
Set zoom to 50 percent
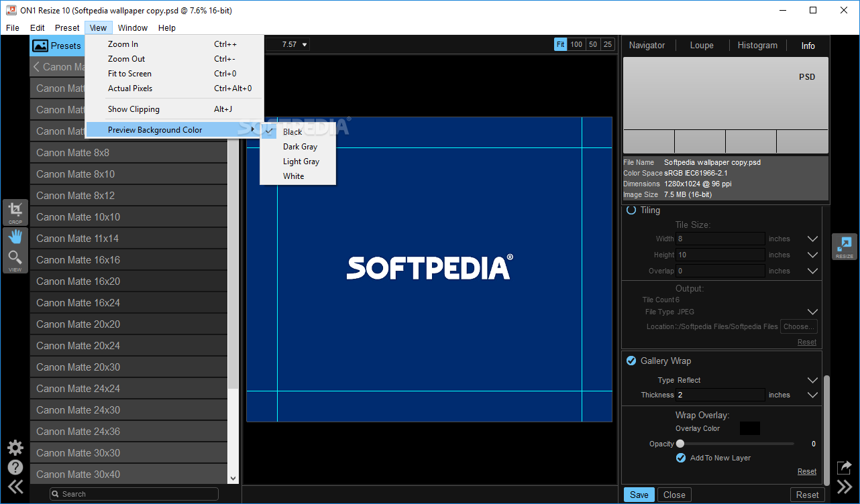(x=593, y=45)
